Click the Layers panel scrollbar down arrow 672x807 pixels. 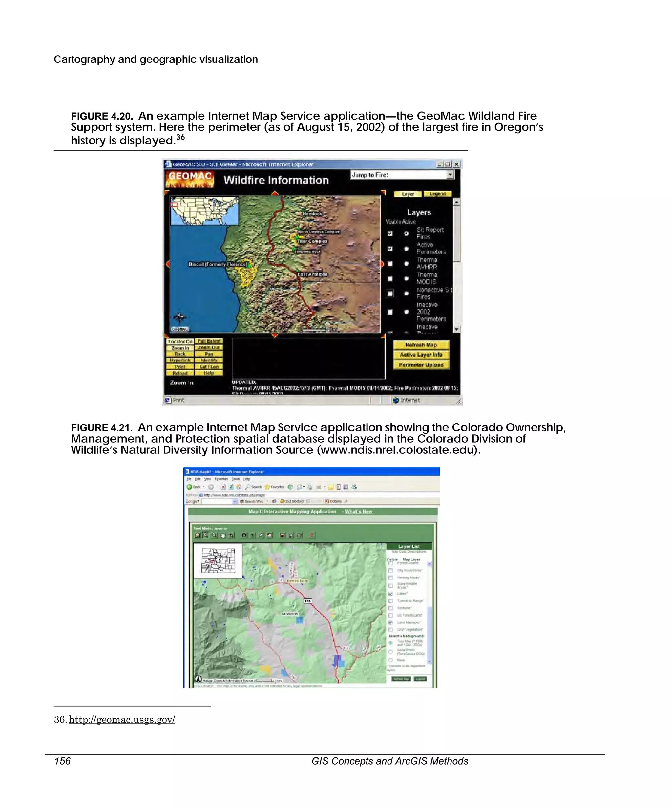[456, 329]
